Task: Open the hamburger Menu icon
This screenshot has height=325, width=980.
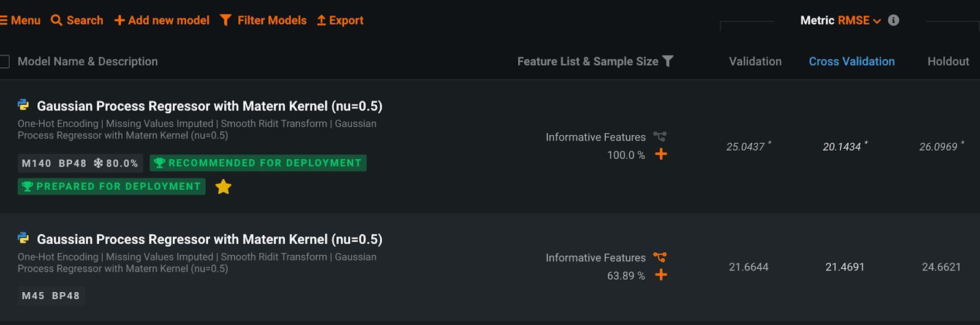Action: [3, 20]
